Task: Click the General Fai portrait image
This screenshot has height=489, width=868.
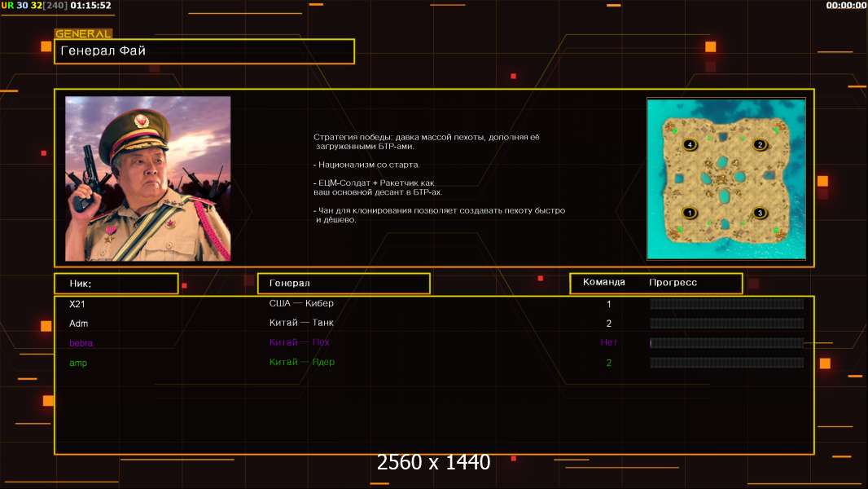Action: (148, 178)
